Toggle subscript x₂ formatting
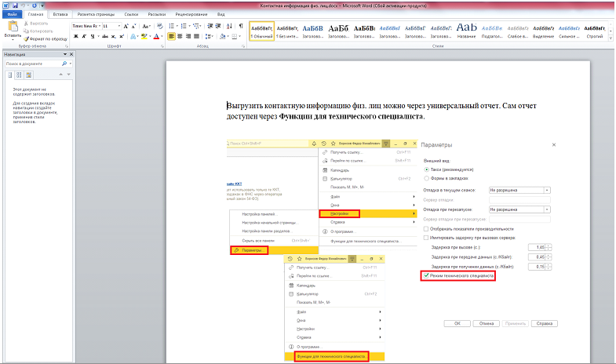The height and width of the screenshot is (364, 616). click(x=113, y=36)
